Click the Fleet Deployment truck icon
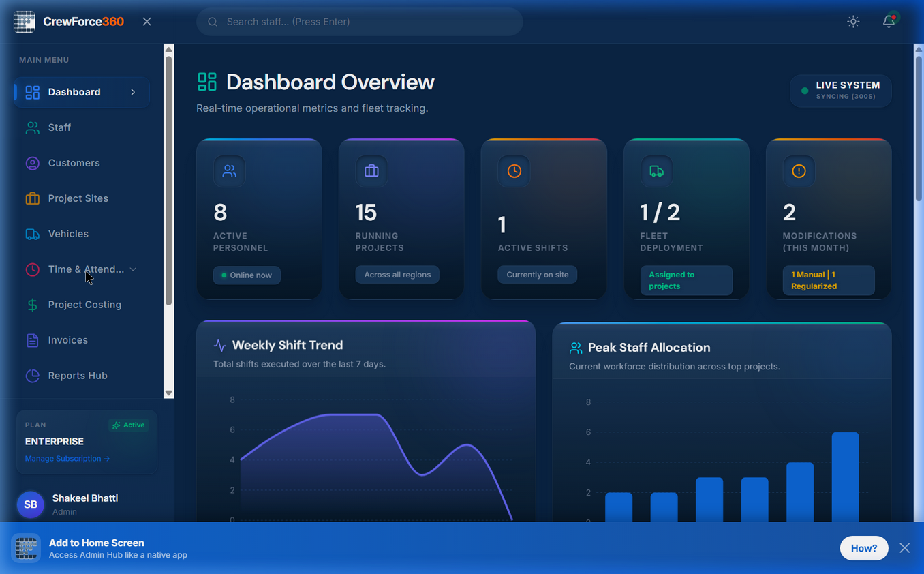 pos(657,171)
